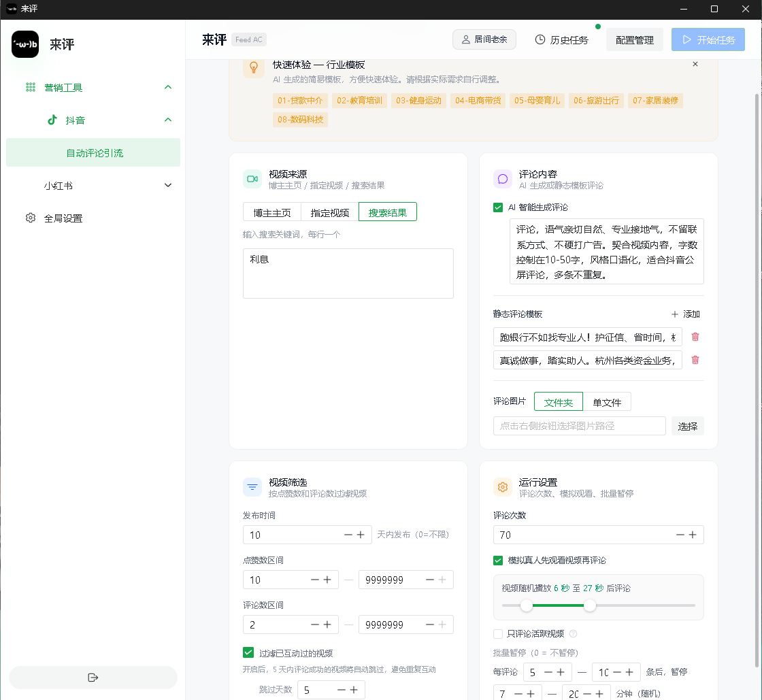Apply the 05-母婴育儿 template
762x700 pixels.
[537, 100]
